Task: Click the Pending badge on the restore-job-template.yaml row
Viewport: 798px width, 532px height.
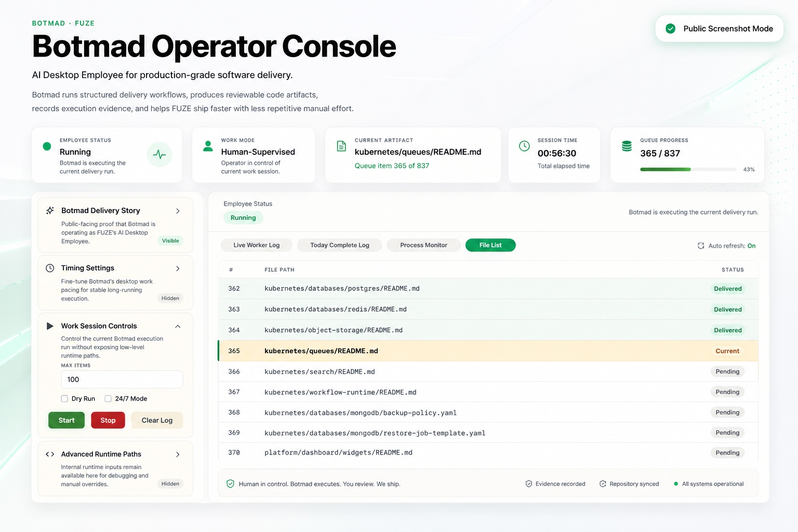Action: (727, 432)
